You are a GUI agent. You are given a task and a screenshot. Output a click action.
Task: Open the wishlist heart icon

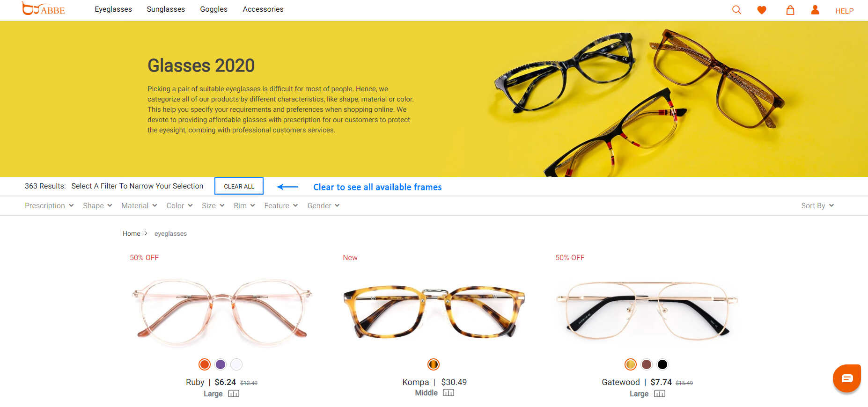tap(762, 10)
